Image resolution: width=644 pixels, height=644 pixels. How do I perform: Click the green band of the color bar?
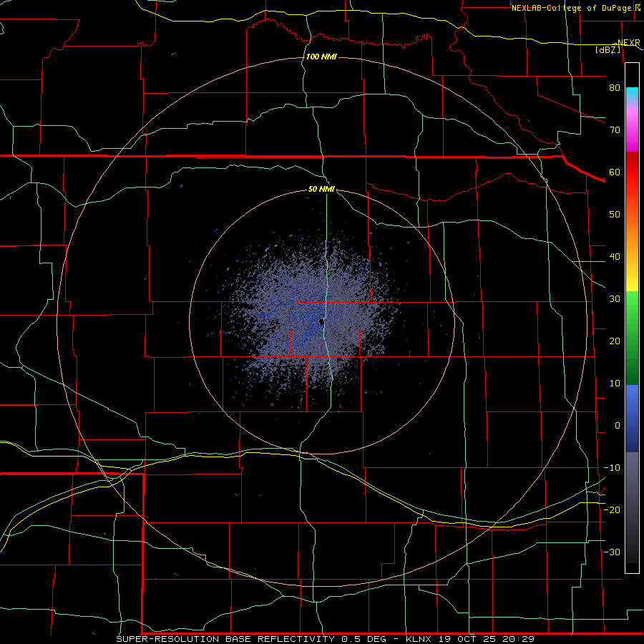632,338
